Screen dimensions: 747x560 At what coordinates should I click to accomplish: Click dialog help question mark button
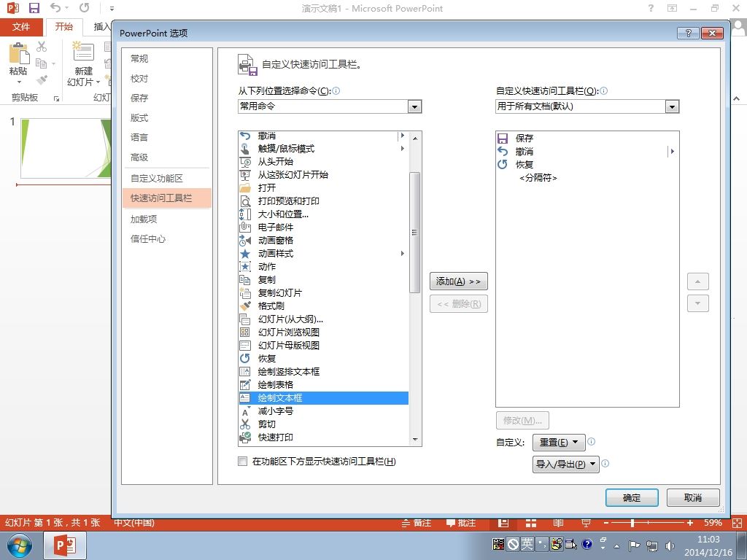[x=688, y=33]
